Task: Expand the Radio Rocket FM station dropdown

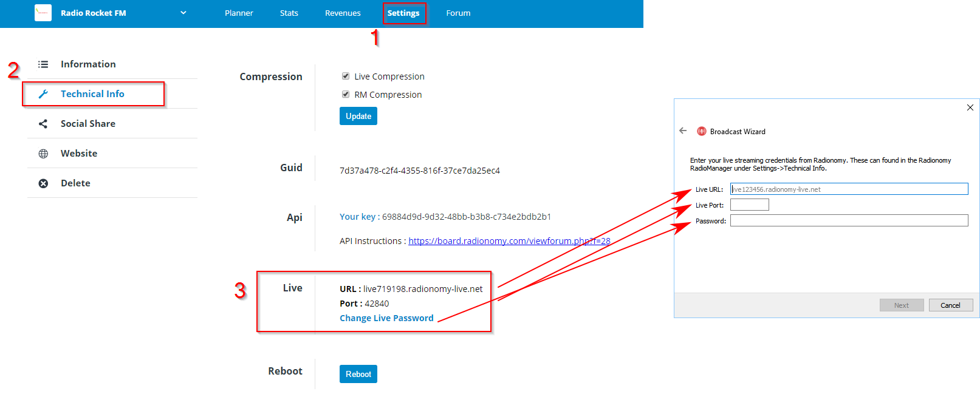Action: (183, 13)
